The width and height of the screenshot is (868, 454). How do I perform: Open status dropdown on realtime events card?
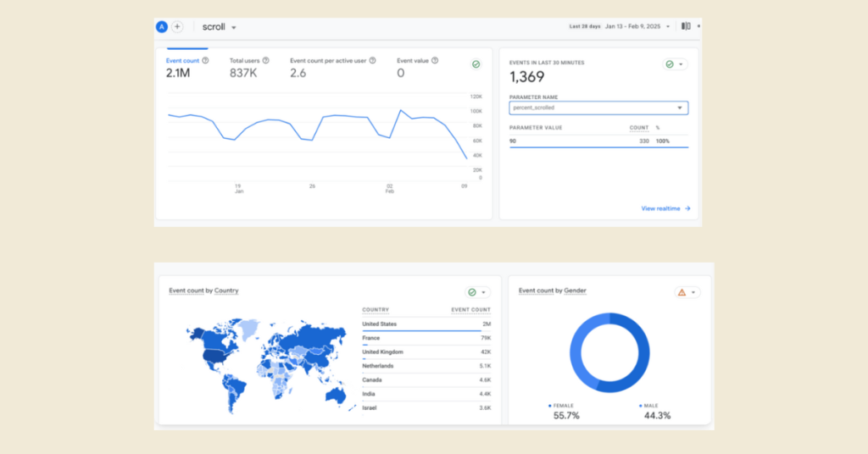tap(675, 64)
